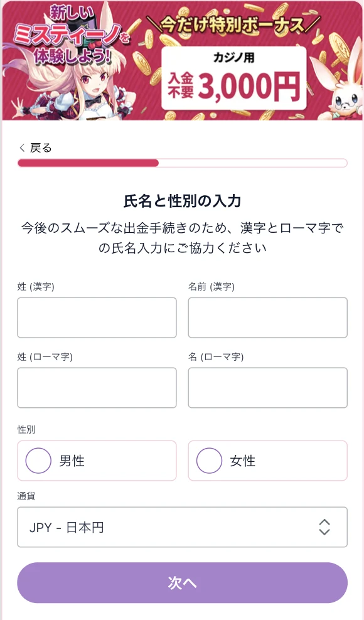Click the registration progress bar
Screen dimensions: 364x620
tap(182, 163)
